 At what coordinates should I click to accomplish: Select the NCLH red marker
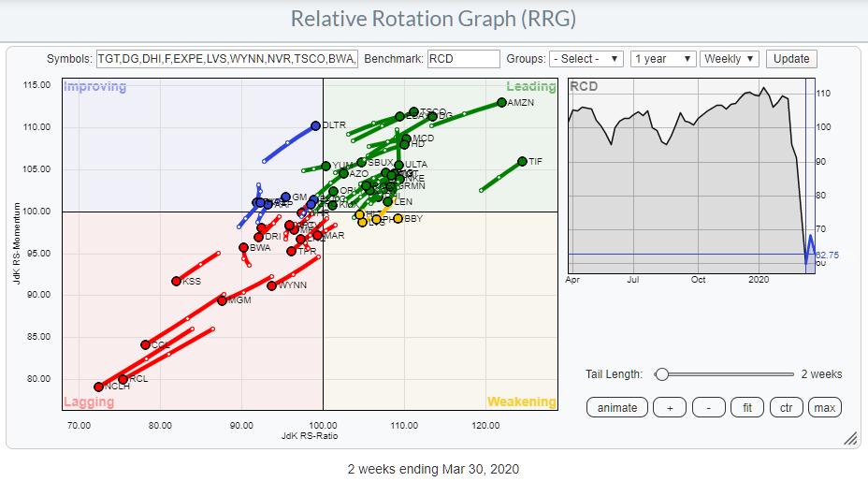pyautogui.click(x=98, y=387)
